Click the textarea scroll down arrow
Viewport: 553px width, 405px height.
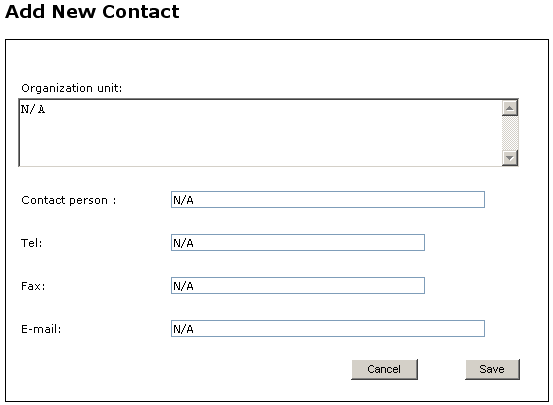point(510,158)
